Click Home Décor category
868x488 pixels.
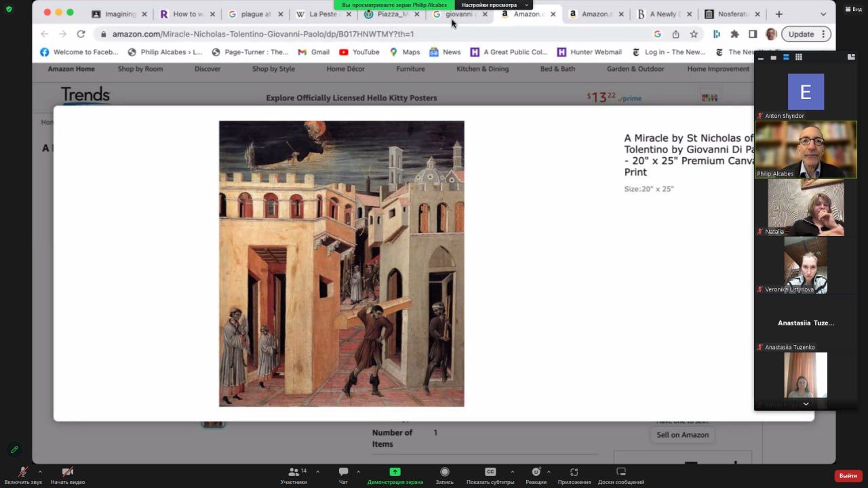click(345, 69)
